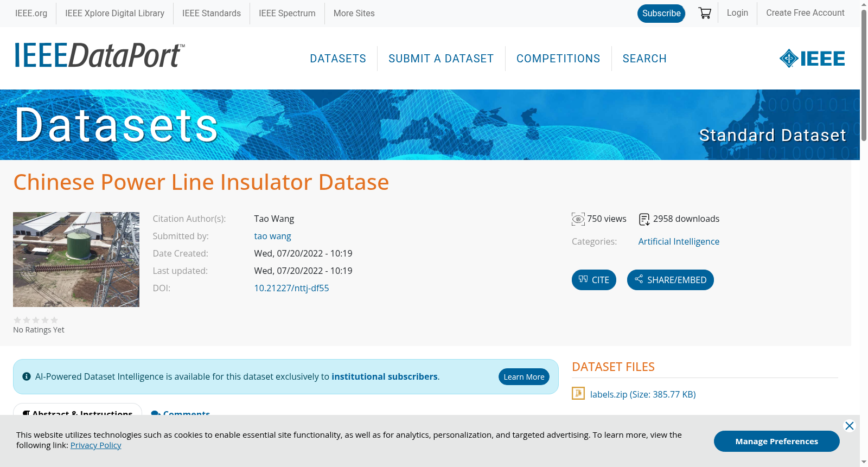Viewport: 868px width, 467px height.
Task: Click the No Ratings Yet text
Action: click(39, 330)
